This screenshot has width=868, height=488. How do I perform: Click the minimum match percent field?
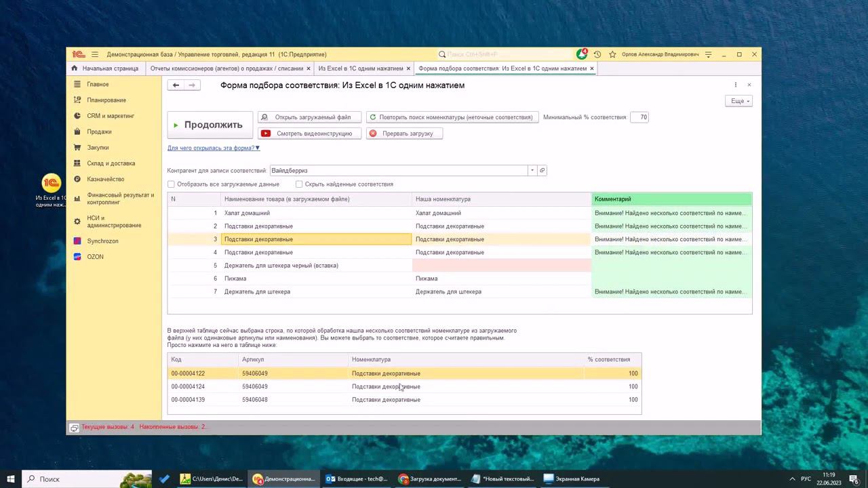click(x=639, y=117)
